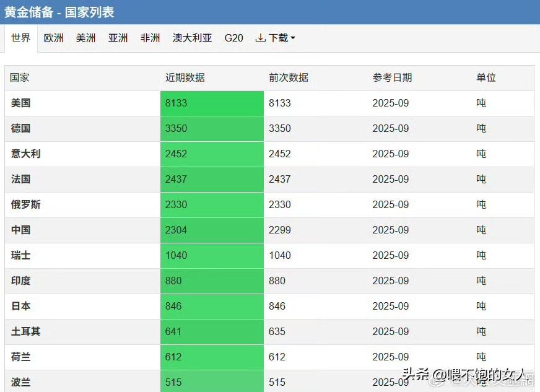This screenshot has width=540, height=392.
Task: Switch to the 美洲 tab
Action: coord(85,38)
